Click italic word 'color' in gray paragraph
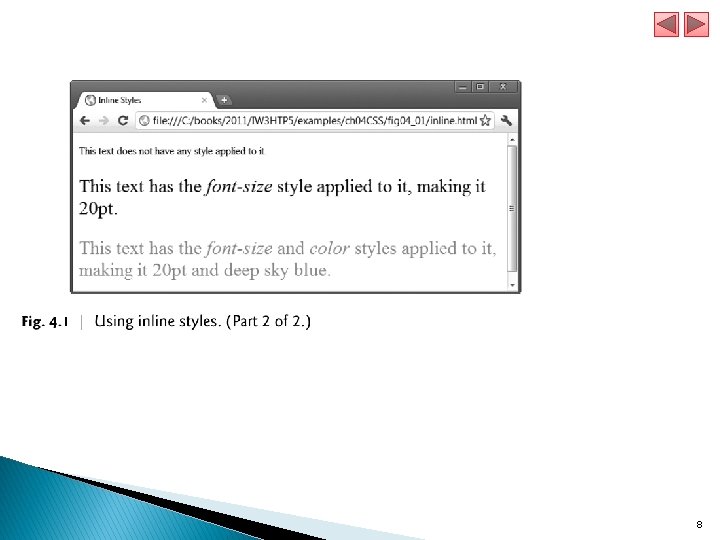The image size is (720, 540). (x=329, y=248)
